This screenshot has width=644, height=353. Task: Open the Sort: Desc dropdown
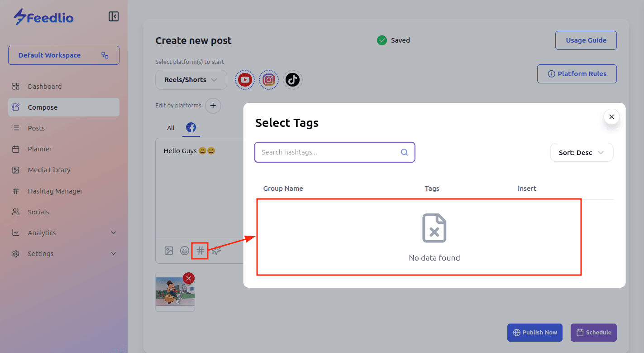tap(582, 153)
